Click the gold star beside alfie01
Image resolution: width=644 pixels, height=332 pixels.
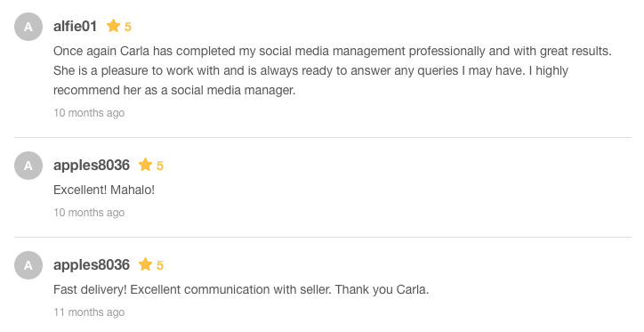pos(113,26)
